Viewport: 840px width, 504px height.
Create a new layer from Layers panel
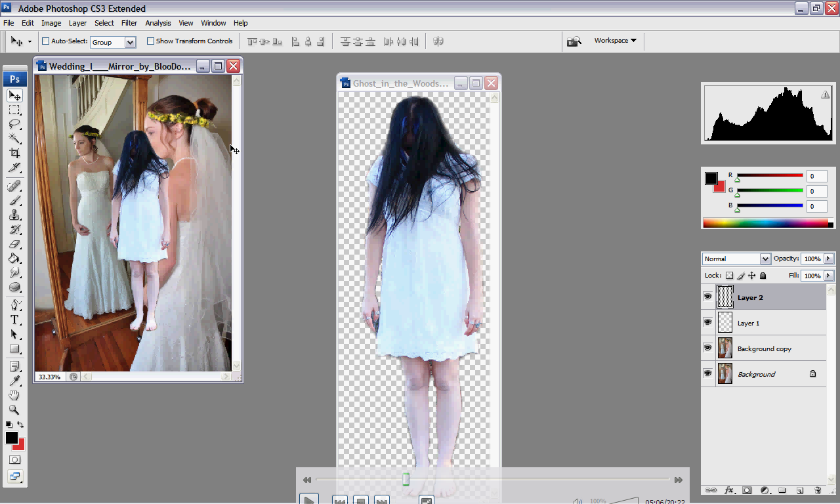(x=800, y=490)
